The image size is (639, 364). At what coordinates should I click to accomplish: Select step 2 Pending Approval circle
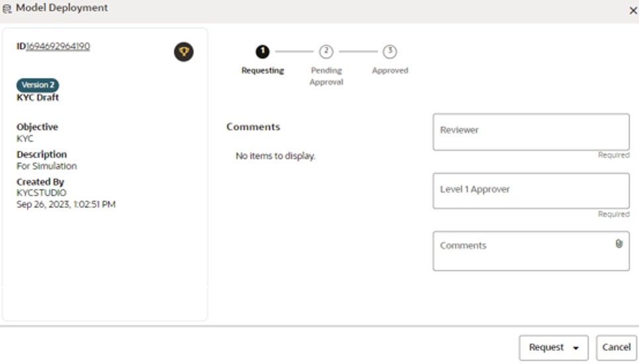coord(326,52)
